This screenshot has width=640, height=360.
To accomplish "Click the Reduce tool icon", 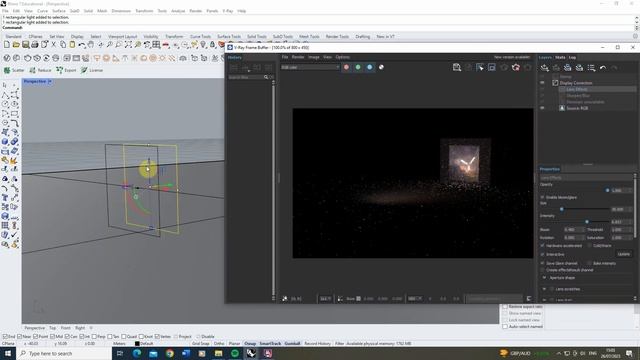I will click(40, 70).
